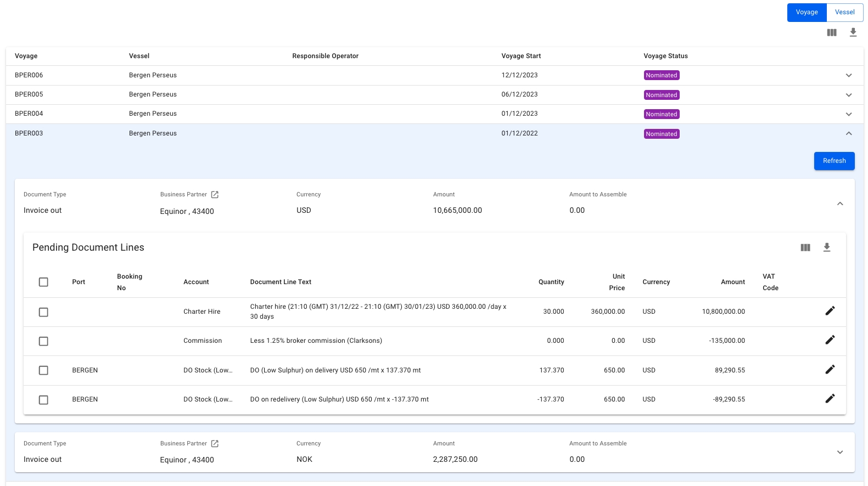Switch to the Vessel tab
Viewport: 868px width, 486px height.
[x=844, y=12]
